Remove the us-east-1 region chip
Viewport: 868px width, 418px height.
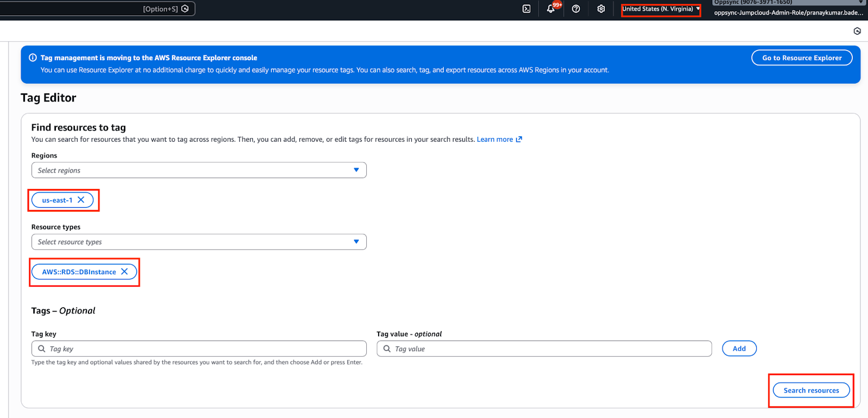81,200
